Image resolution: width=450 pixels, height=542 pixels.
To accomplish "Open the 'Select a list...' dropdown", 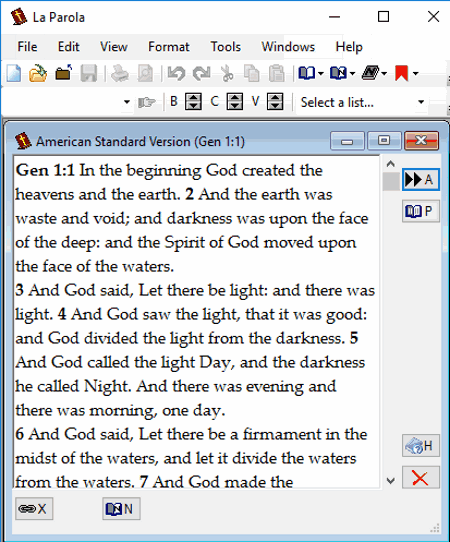I will (x=421, y=102).
